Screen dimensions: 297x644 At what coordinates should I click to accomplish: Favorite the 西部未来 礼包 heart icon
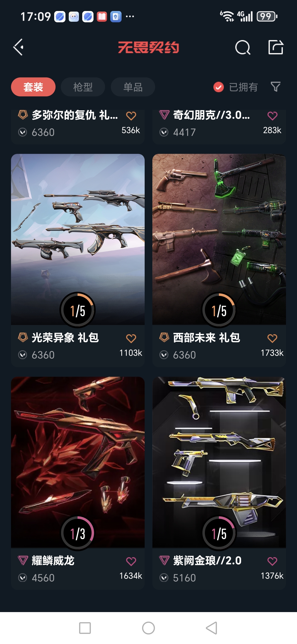(x=273, y=338)
